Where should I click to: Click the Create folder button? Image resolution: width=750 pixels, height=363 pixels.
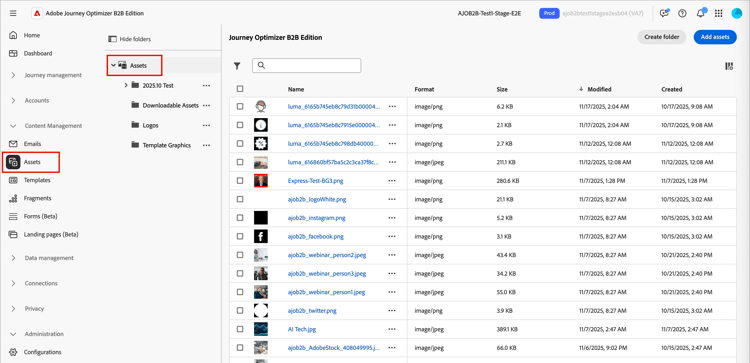(662, 37)
